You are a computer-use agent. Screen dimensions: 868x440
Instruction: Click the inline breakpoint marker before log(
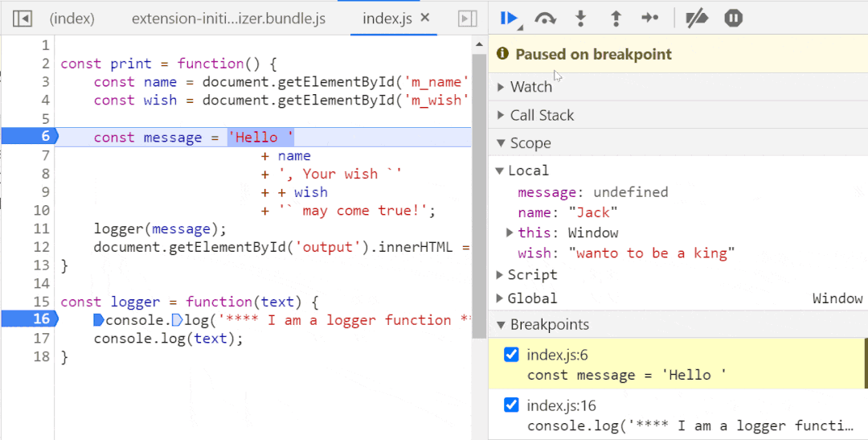[177, 320]
